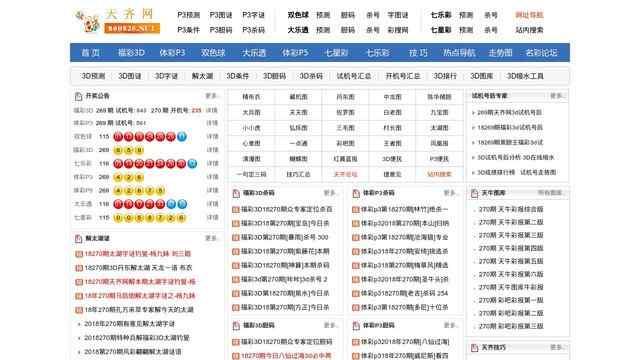The width and height of the screenshot is (640, 360).
Task: Open 试机号汇总 in the sub-menu
Action: pos(354,76)
